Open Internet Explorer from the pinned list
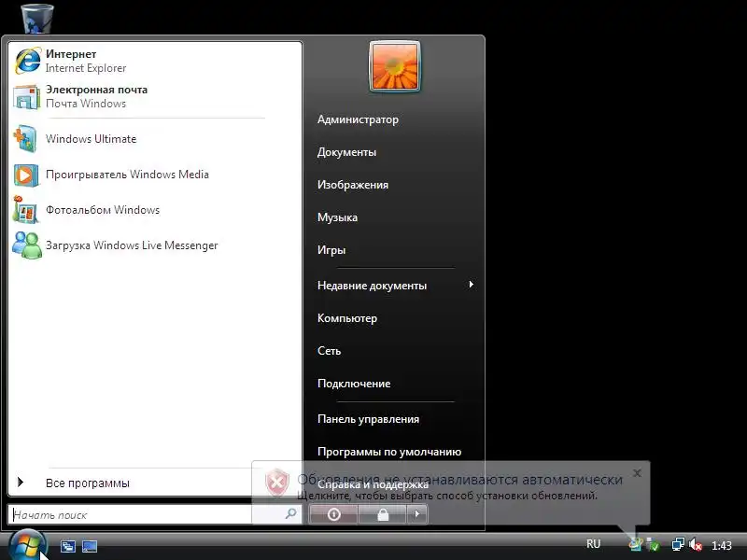Screen dimensions: 747x560 pos(155,61)
